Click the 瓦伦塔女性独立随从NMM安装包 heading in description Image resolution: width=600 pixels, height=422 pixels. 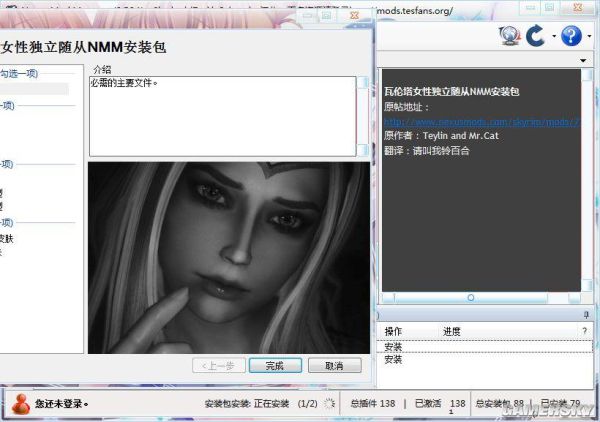point(452,91)
